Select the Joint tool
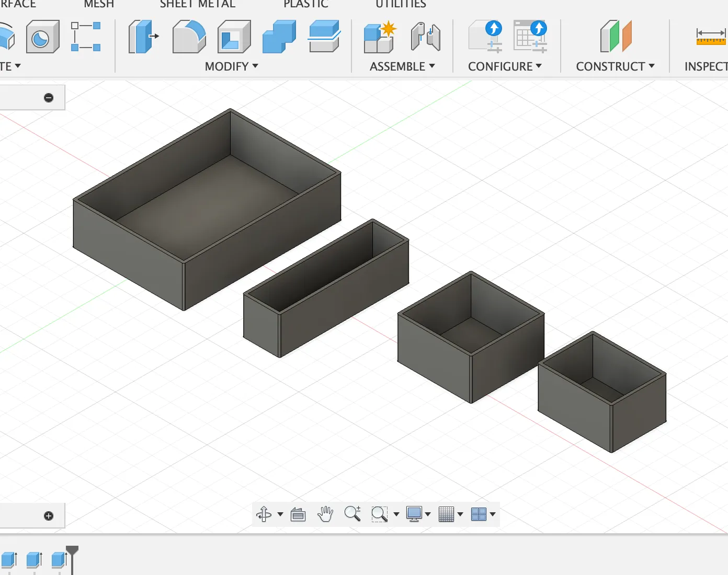The width and height of the screenshot is (728, 575). (x=425, y=37)
